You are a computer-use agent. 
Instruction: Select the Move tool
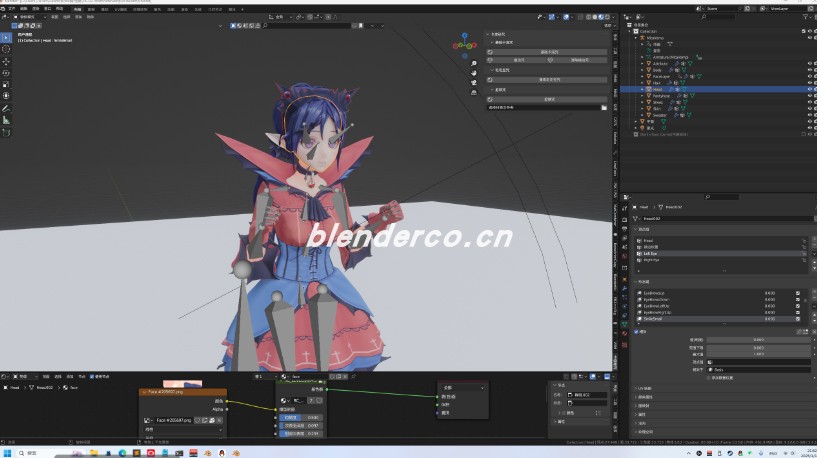6,61
